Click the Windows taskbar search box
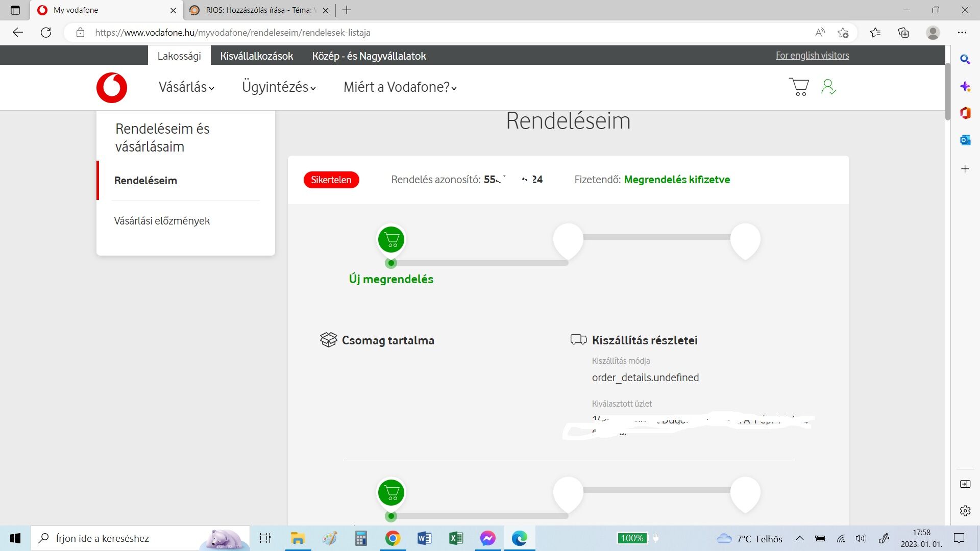The height and width of the screenshot is (551, 980). point(140,538)
